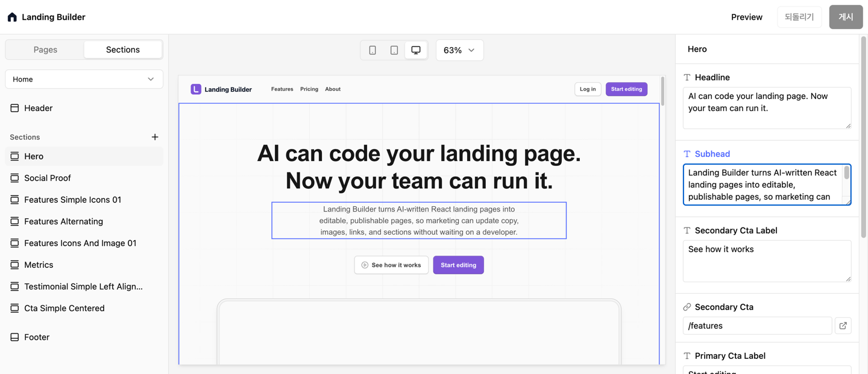This screenshot has height=374, width=868.
Task: Click the text icon beside Subhead
Action: [687, 154]
